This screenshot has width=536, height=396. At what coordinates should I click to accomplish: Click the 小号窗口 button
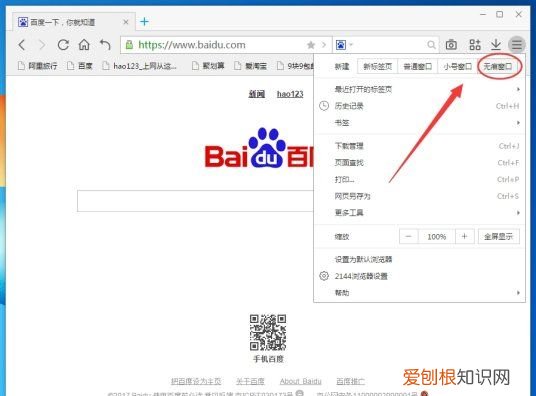457,66
